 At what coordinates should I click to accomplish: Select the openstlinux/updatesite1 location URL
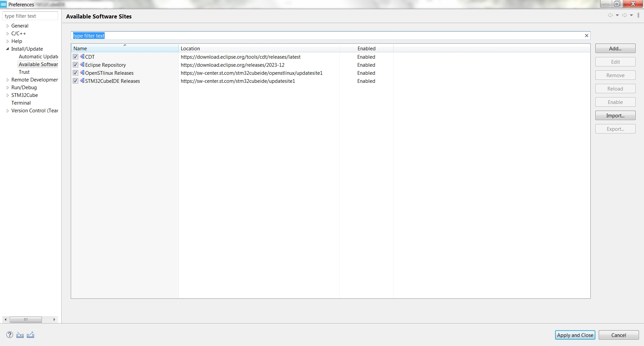click(x=252, y=73)
